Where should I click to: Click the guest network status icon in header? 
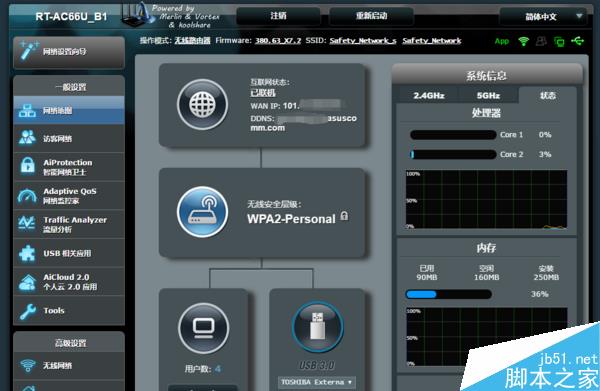541,41
